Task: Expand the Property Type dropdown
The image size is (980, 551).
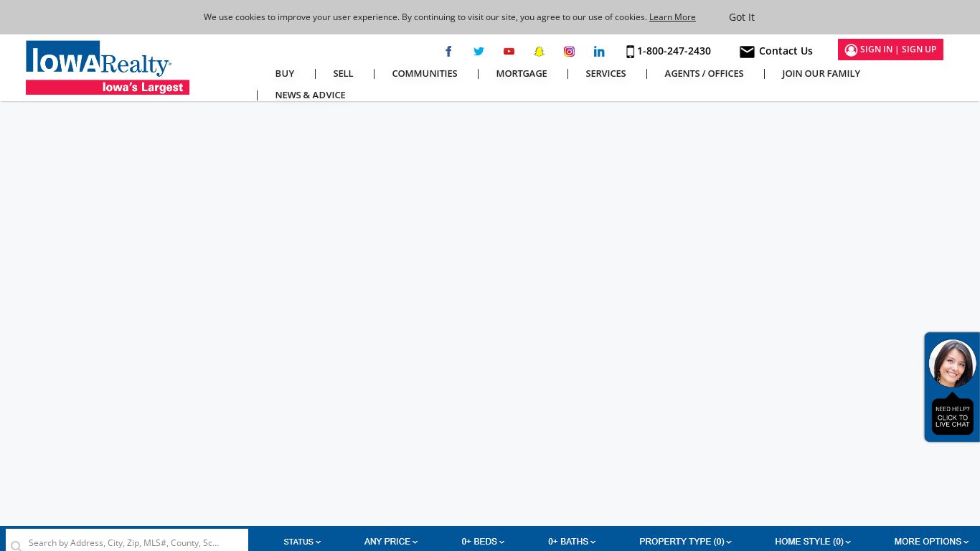Action: (685, 542)
